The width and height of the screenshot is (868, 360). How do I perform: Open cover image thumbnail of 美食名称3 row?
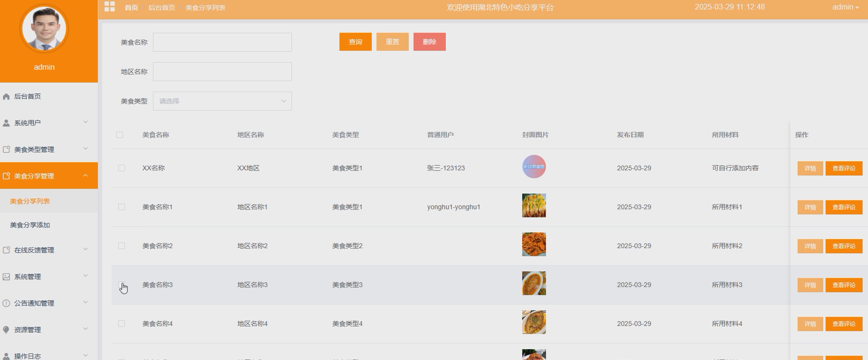click(x=534, y=283)
